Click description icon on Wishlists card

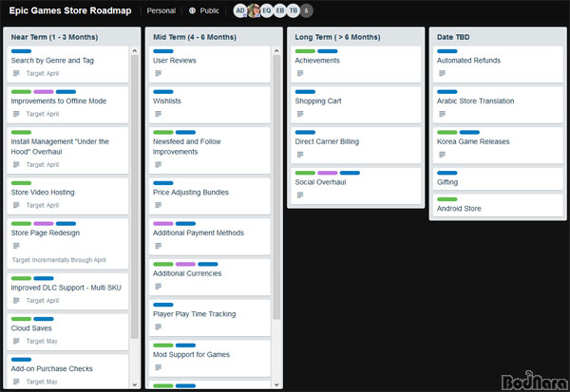[158, 114]
